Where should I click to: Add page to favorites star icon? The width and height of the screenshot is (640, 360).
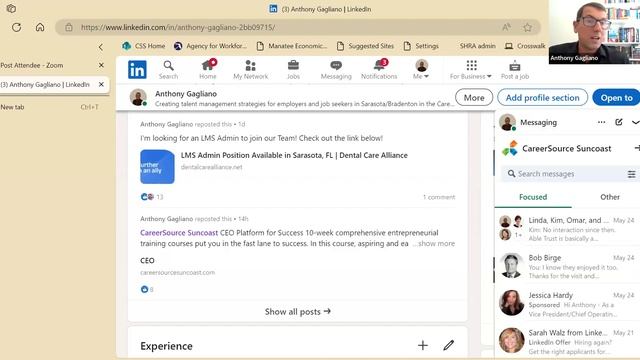coord(527,27)
